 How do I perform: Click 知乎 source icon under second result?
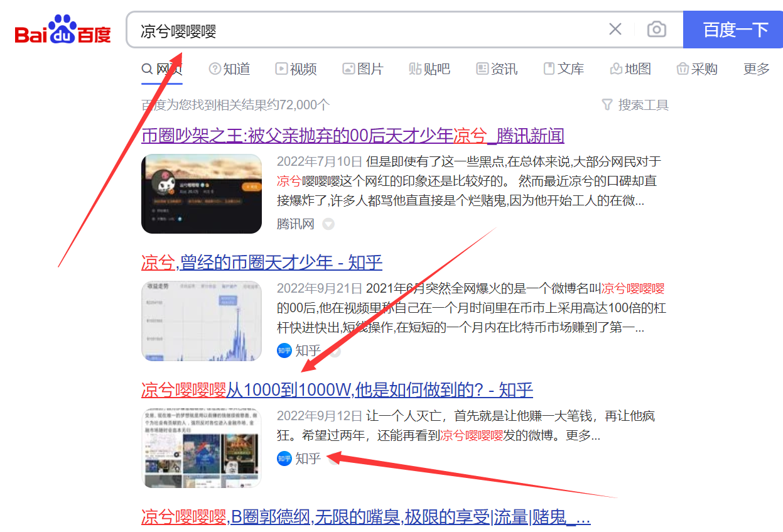284,350
